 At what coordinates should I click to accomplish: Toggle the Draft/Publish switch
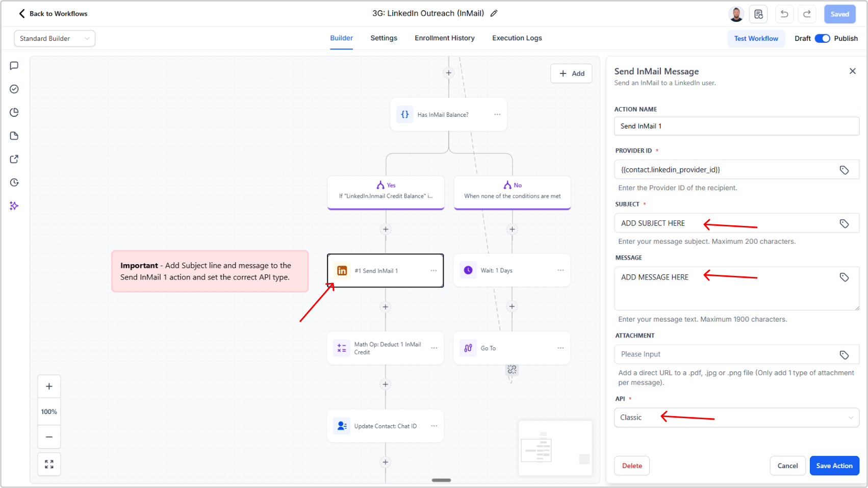822,38
